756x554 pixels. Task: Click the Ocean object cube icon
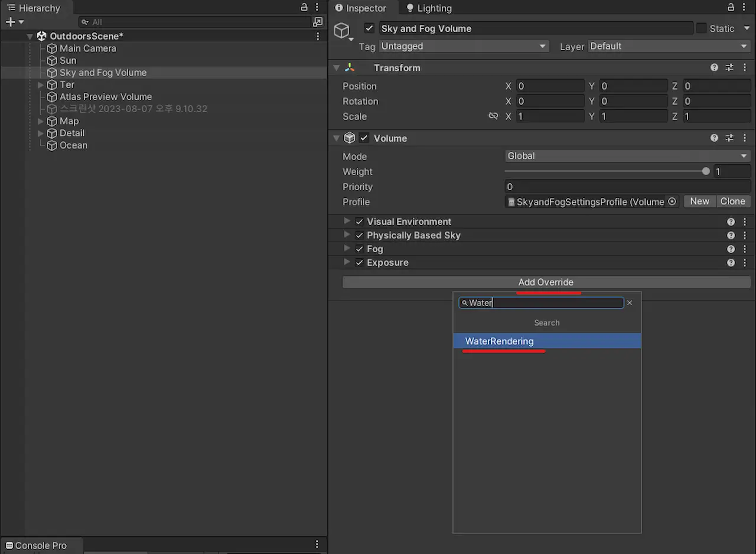52,145
